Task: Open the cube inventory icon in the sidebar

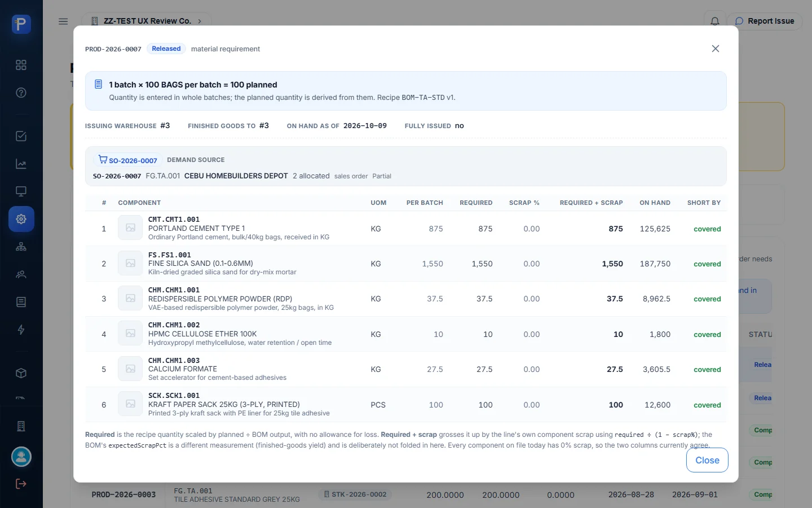Action: click(x=21, y=373)
